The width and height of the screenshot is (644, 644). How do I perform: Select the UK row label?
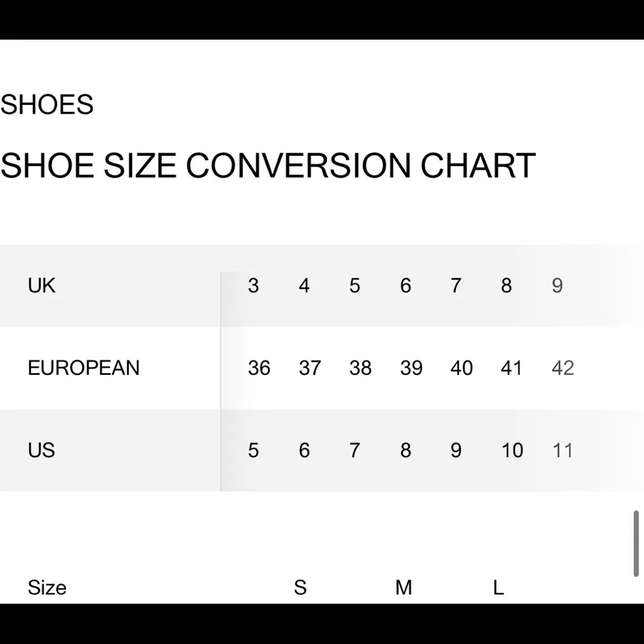(x=42, y=285)
